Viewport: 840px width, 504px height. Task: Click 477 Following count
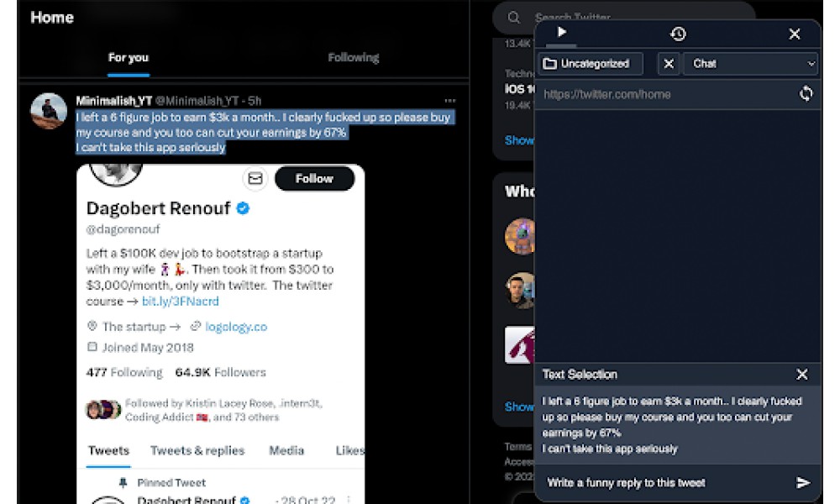(x=124, y=372)
